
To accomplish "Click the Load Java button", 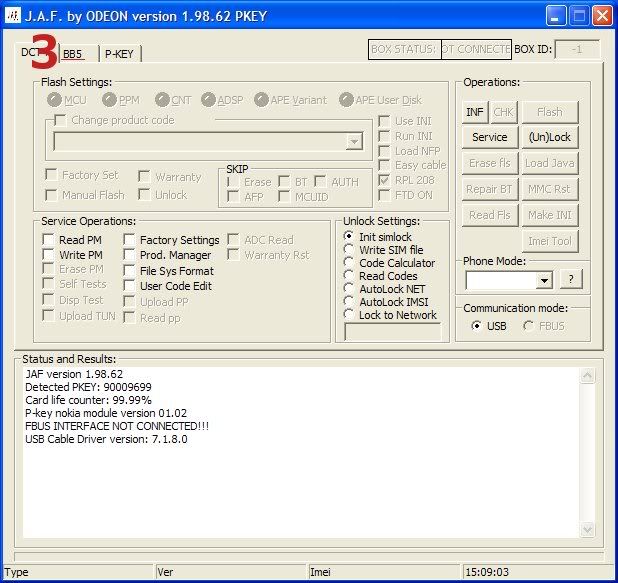I will (x=550, y=163).
